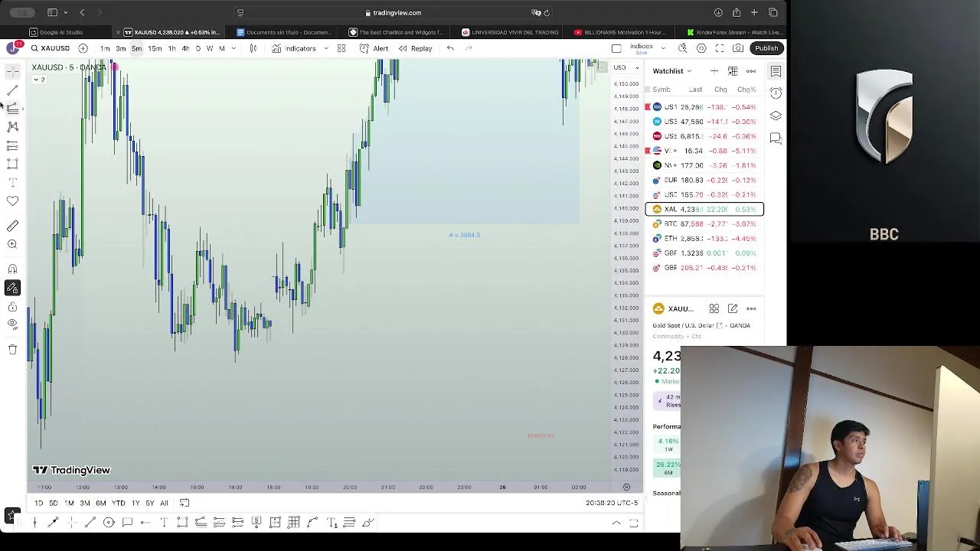Start bar Replay mode
The height and width of the screenshot is (551, 980).
coord(416,48)
